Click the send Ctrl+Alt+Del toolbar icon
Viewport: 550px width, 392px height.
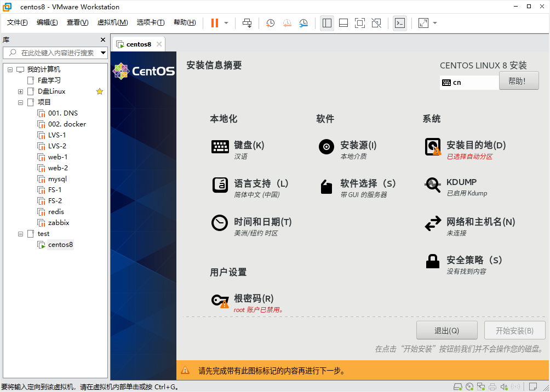click(247, 23)
